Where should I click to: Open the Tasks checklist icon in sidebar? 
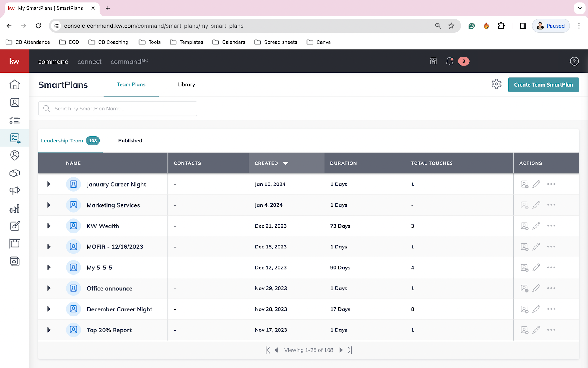tap(15, 120)
